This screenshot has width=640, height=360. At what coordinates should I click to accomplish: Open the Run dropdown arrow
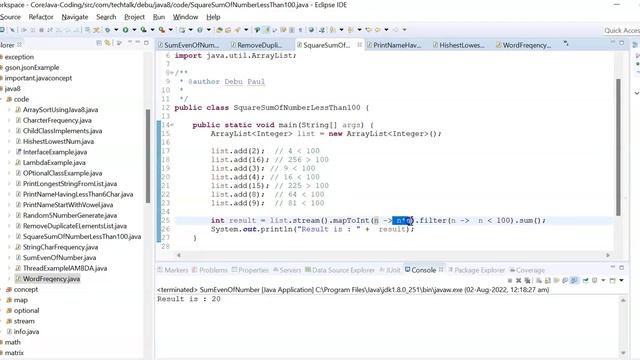(134, 30)
